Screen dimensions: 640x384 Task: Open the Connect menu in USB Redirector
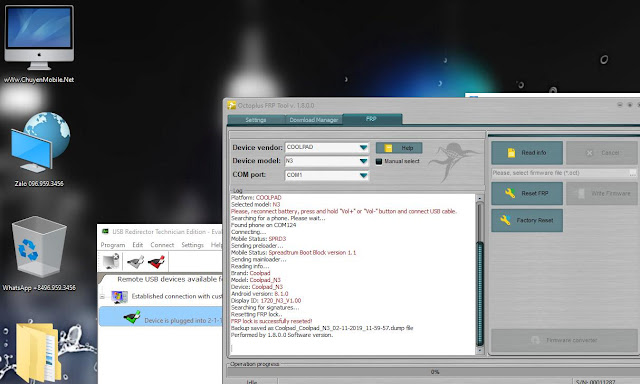coord(162,245)
